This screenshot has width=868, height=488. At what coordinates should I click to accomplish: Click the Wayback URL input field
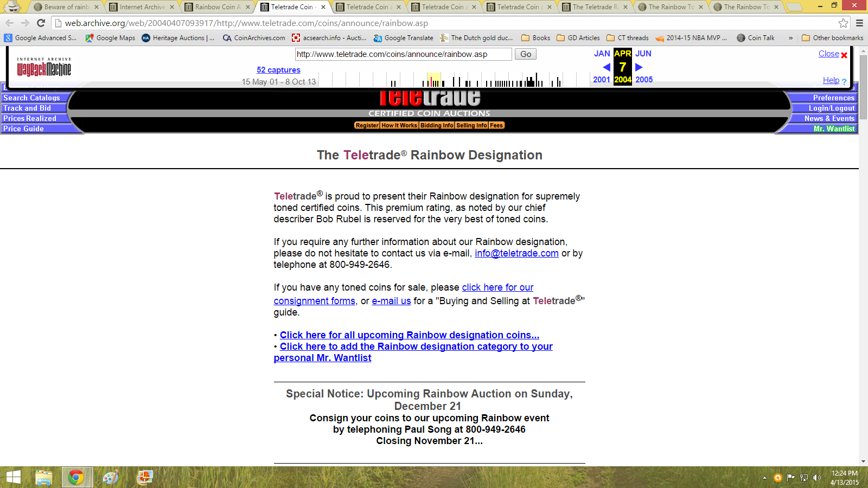(403, 54)
